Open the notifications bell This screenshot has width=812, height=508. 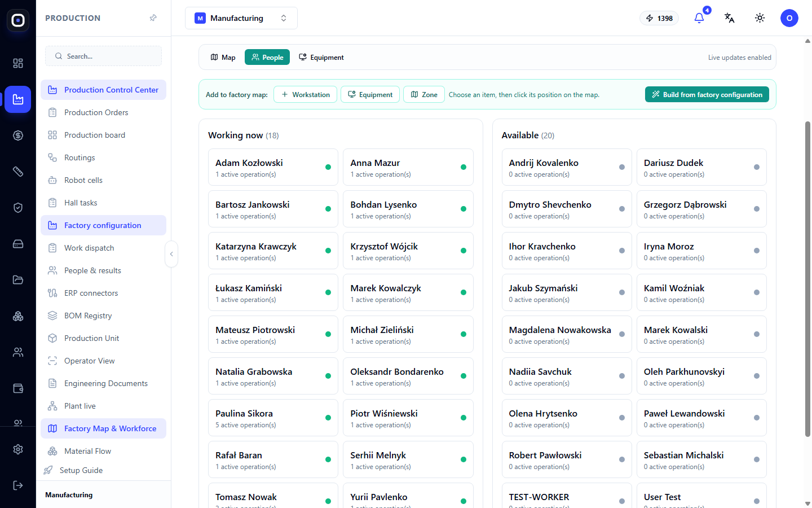[699, 18]
